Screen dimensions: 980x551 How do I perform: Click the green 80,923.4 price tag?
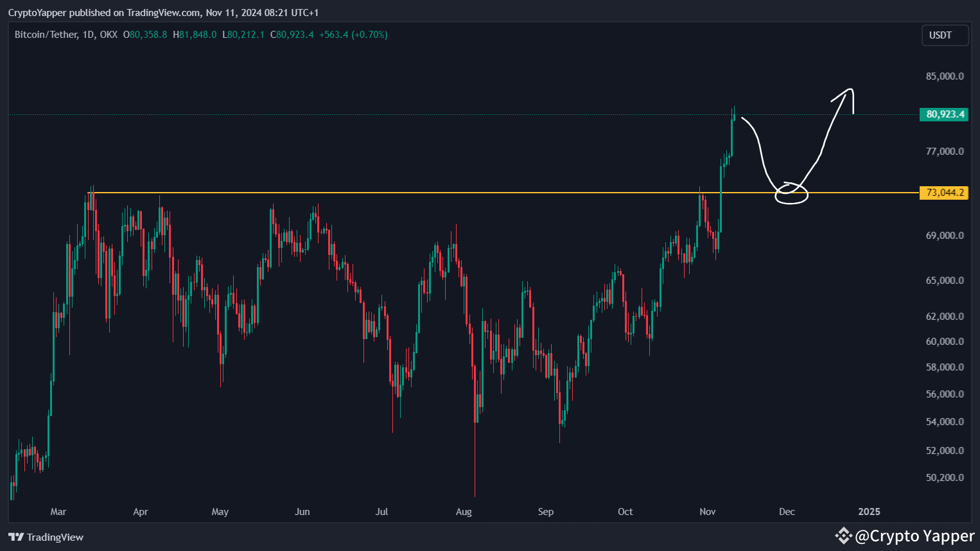[x=944, y=114]
